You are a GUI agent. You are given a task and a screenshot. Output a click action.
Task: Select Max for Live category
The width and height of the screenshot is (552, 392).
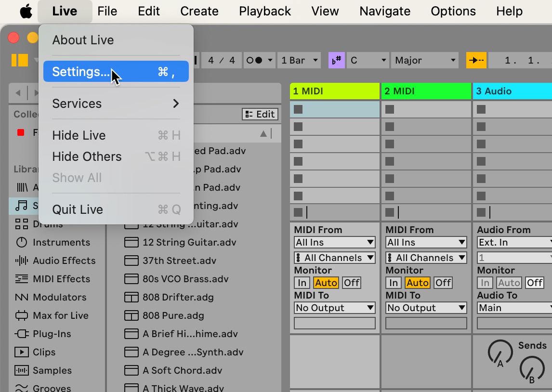[60, 315]
